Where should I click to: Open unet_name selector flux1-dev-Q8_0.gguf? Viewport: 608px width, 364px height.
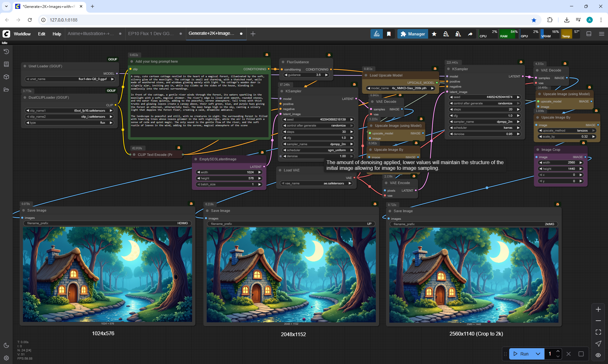70,79
